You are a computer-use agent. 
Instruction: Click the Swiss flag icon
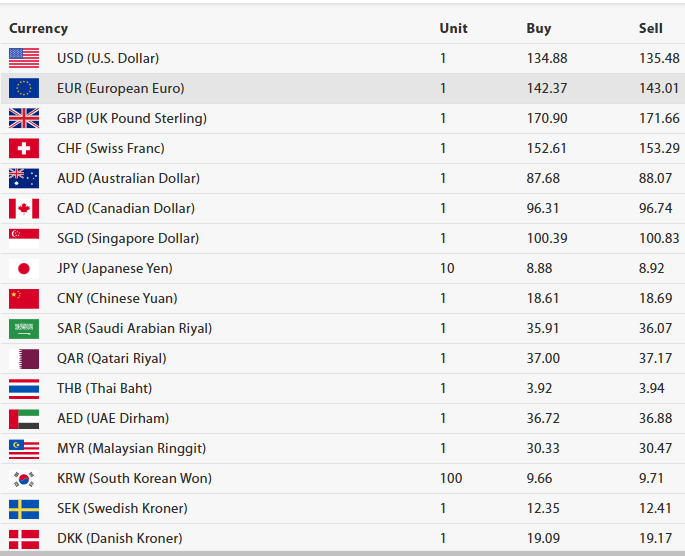(23, 148)
